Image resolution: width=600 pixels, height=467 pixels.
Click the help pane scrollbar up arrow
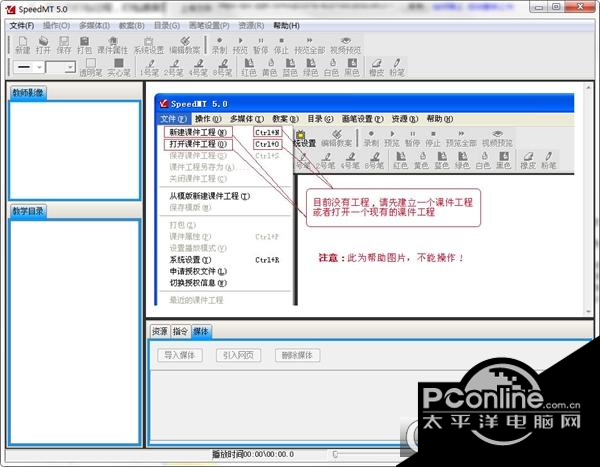[x=589, y=88]
